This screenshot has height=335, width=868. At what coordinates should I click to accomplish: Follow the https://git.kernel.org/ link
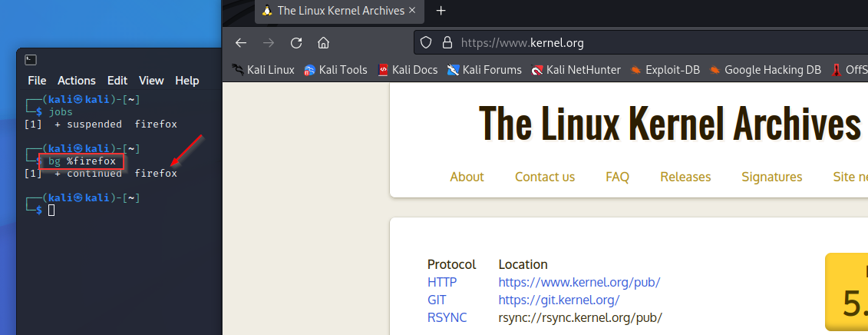tap(559, 300)
